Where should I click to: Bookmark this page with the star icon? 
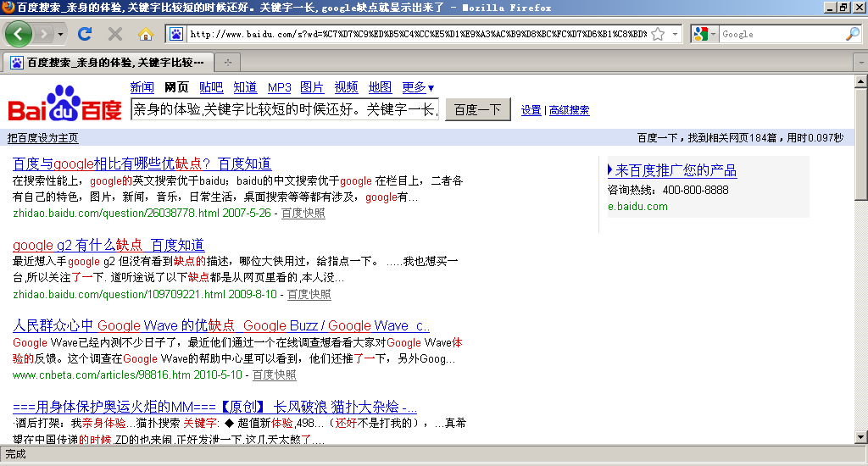[658, 34]
